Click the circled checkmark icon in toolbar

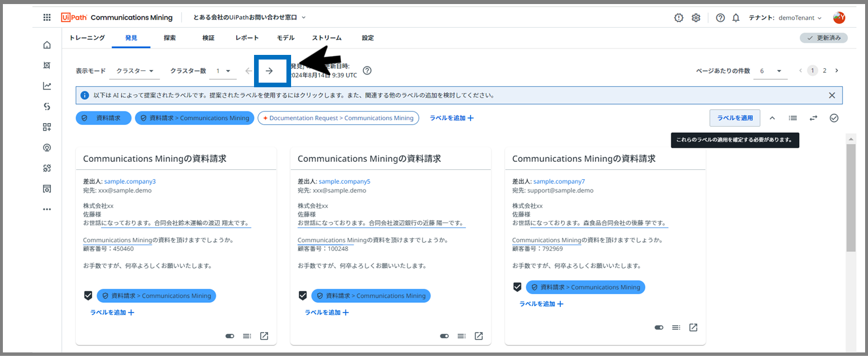pyautogui.click(x=834, y=118)
